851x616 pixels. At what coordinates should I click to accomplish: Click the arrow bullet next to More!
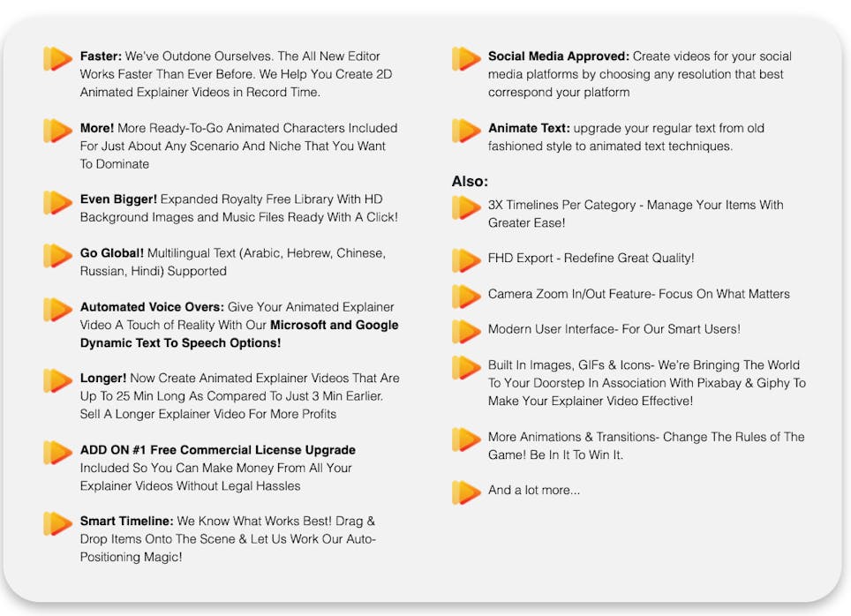[x=58, y=131]
